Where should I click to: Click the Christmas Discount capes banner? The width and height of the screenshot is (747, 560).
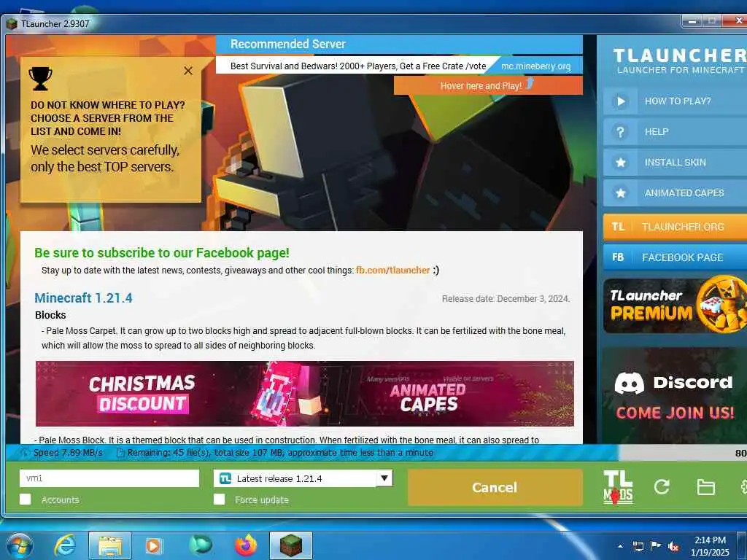[x=305, y=393]
